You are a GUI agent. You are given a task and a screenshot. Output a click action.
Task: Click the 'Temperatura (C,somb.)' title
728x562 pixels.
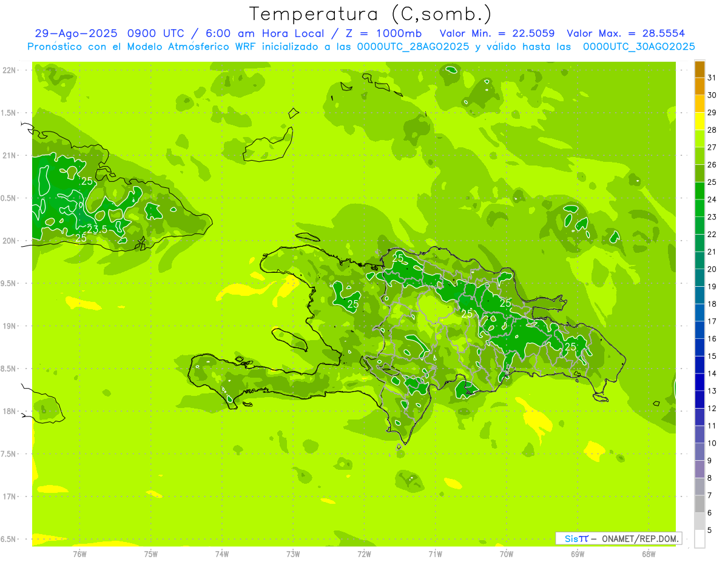pos(371,15)
